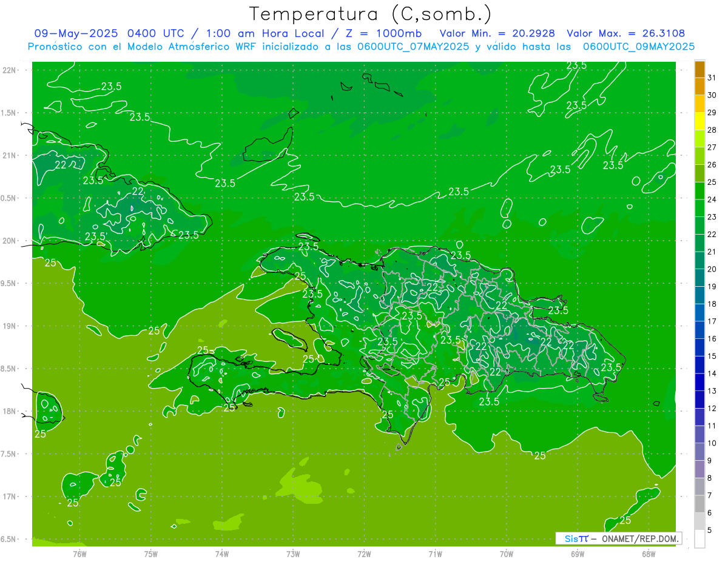Click the color bar label 30
728x562 pixels.
coord(712,95)
